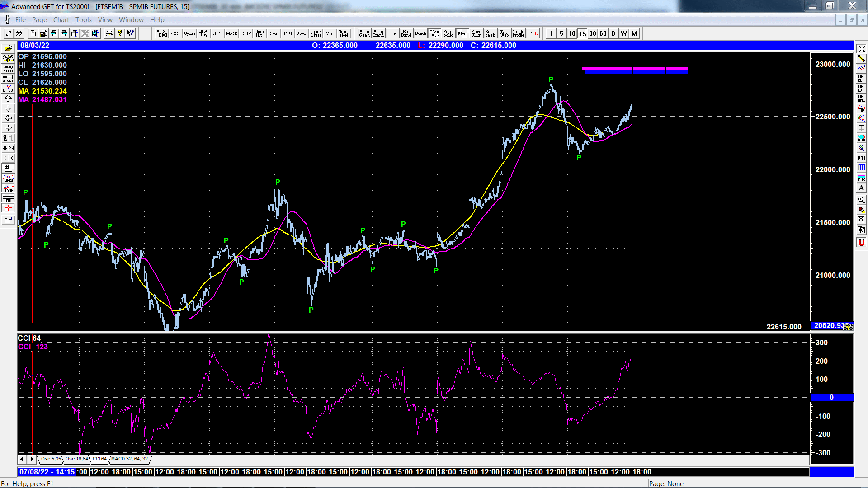Select the FIB RET retracement tool
The width and height of the screenshot is (868, 488).
coord(861,79)
